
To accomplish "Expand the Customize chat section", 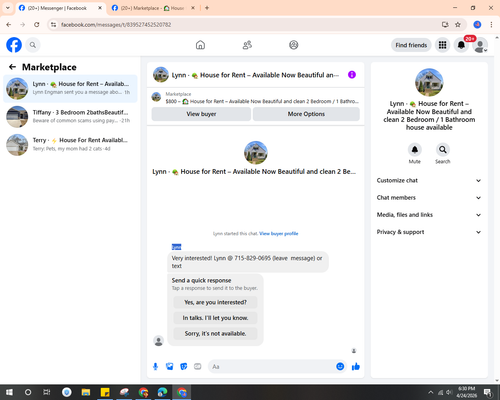I will point(429,180).
